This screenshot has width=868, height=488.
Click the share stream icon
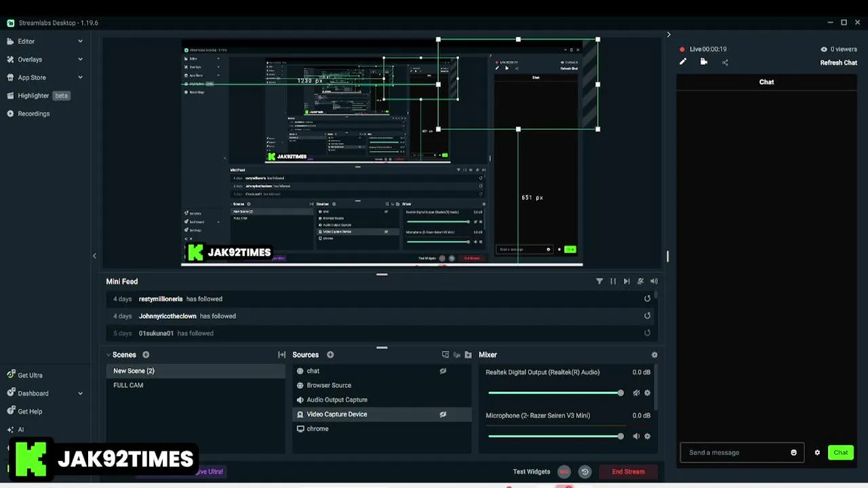(x=725, y=62)
